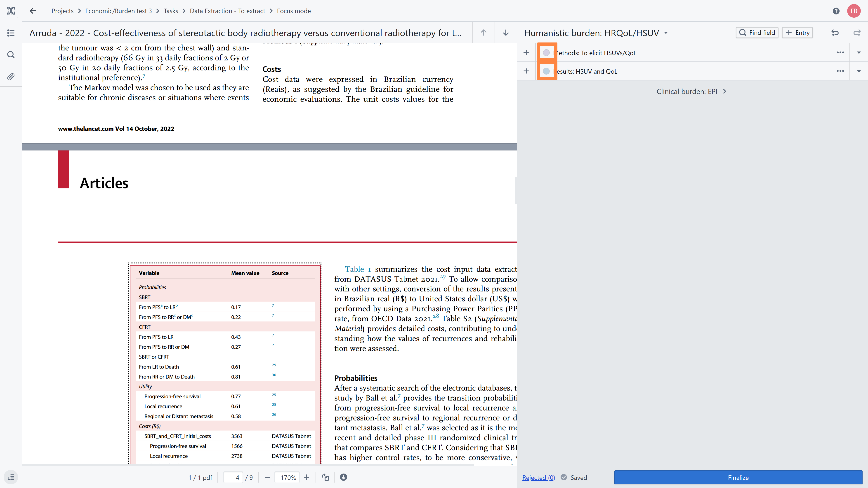Open the list outline sidebar icon
Screen dimensions: 868x488
tap(11, 33)
